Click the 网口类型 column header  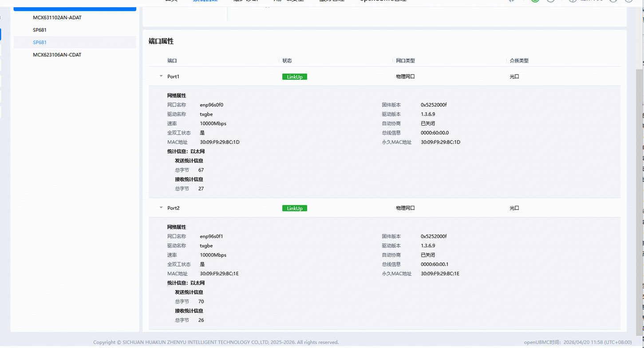[405, 61]
